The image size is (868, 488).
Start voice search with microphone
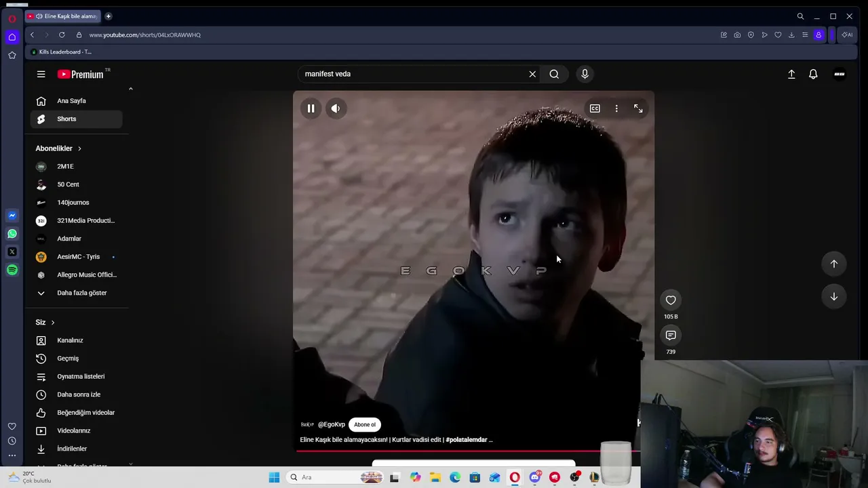click(x=585, y=74)
